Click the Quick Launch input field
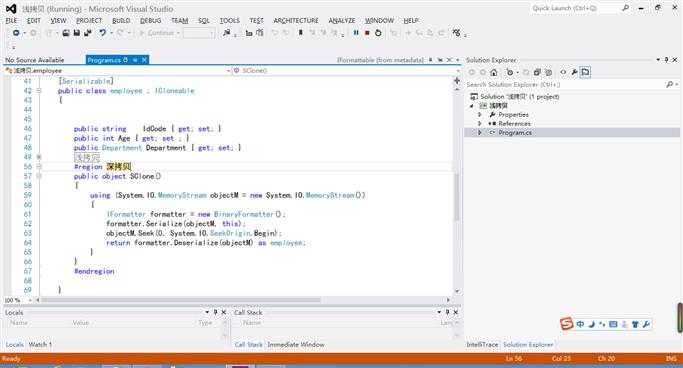This screenshot has height=368, width=683. 575,8
